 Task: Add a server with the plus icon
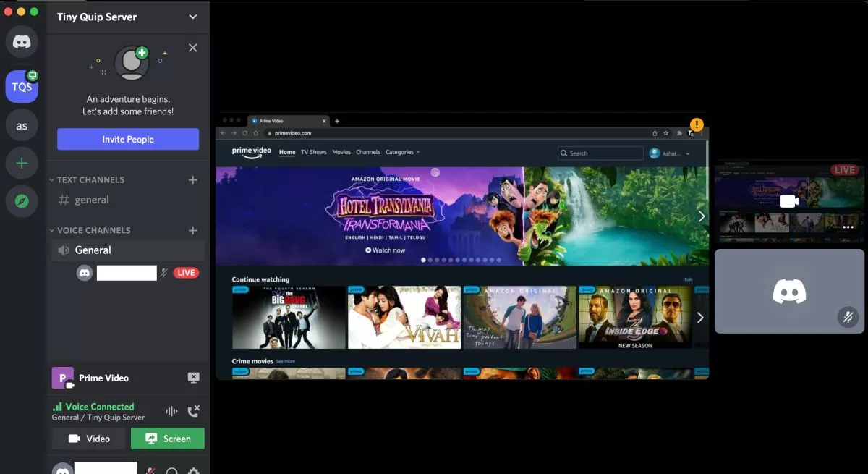22,164
